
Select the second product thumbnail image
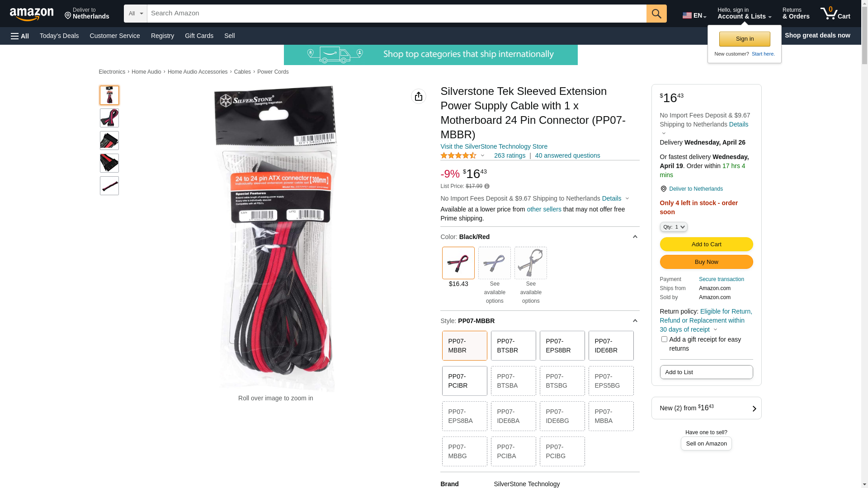109,118
